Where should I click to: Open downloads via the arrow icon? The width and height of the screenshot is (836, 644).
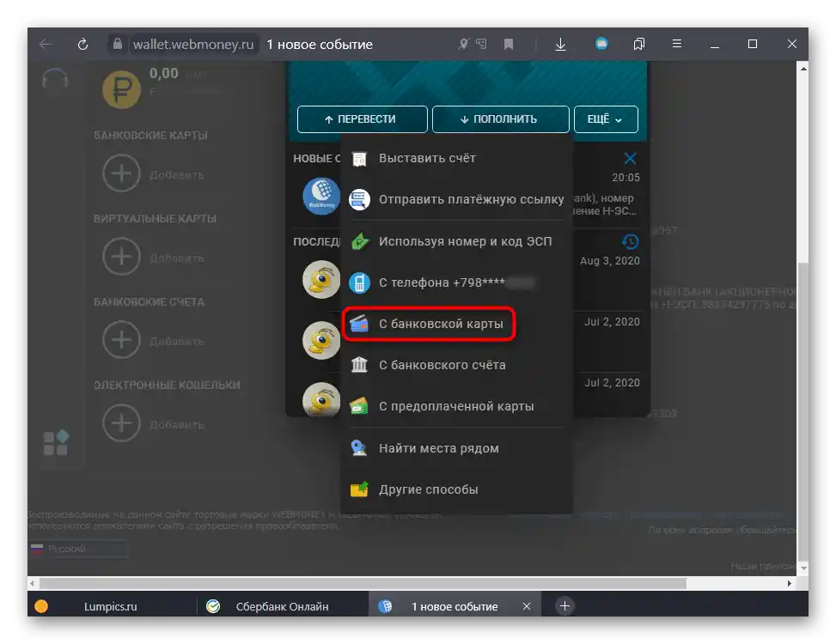click(560, 44)
